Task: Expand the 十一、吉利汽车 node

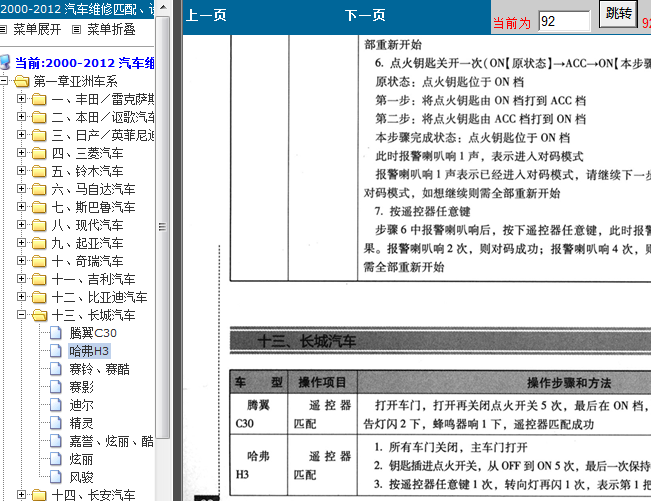Action: [21, 279]
